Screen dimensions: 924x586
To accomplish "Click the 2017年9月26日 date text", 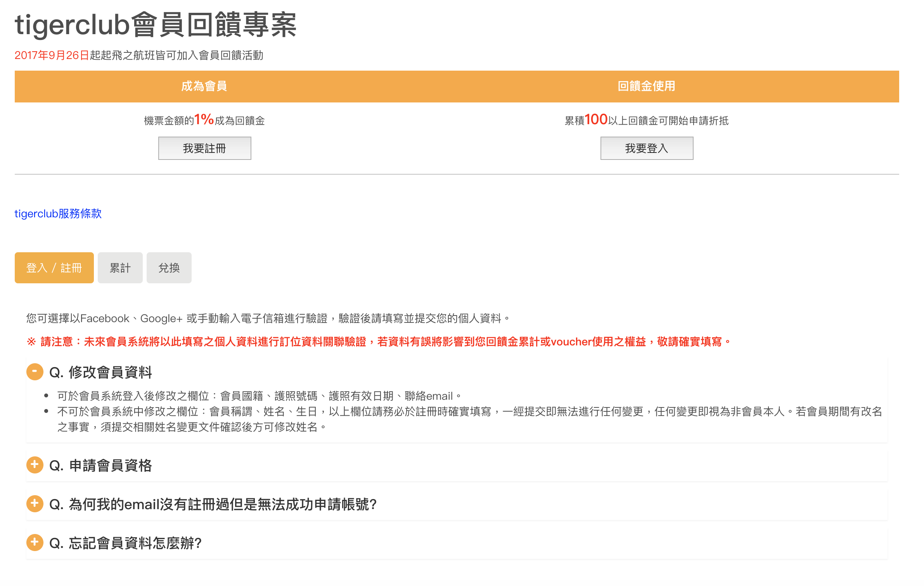I will coord(52,55).
